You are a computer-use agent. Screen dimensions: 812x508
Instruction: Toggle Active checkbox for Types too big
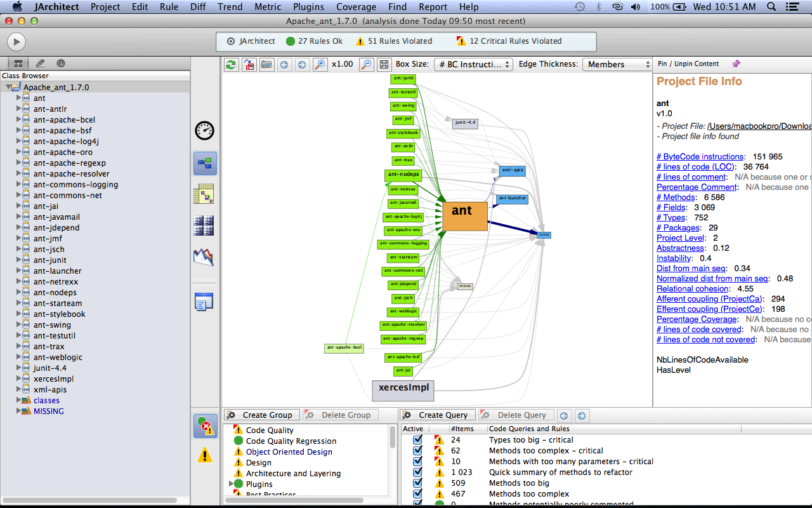417,439
